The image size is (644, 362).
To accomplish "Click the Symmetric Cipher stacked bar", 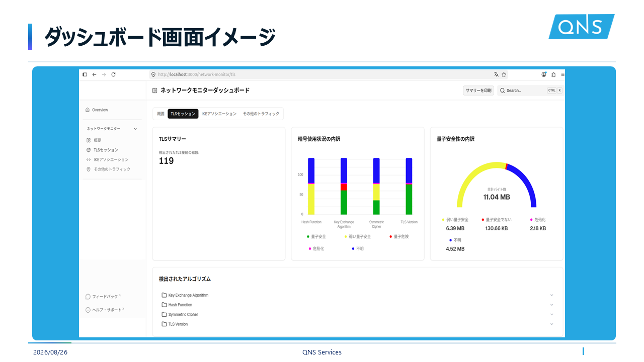I will [376, 187].
